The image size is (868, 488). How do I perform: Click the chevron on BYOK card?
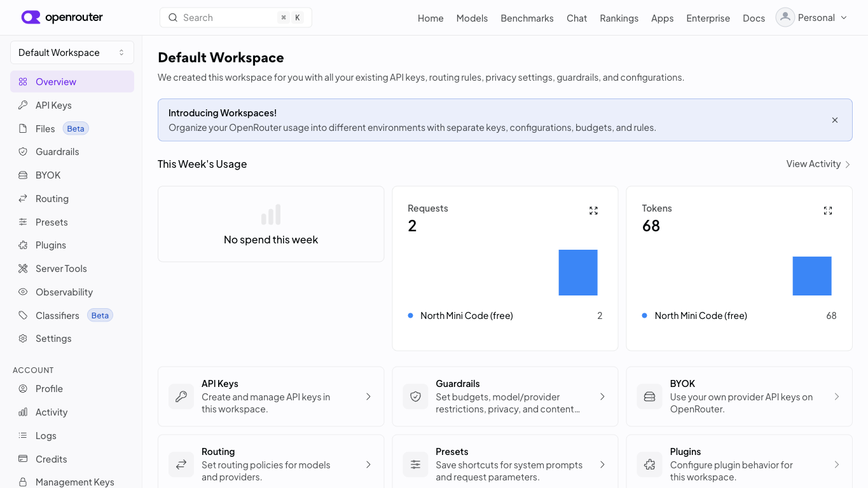837,396
